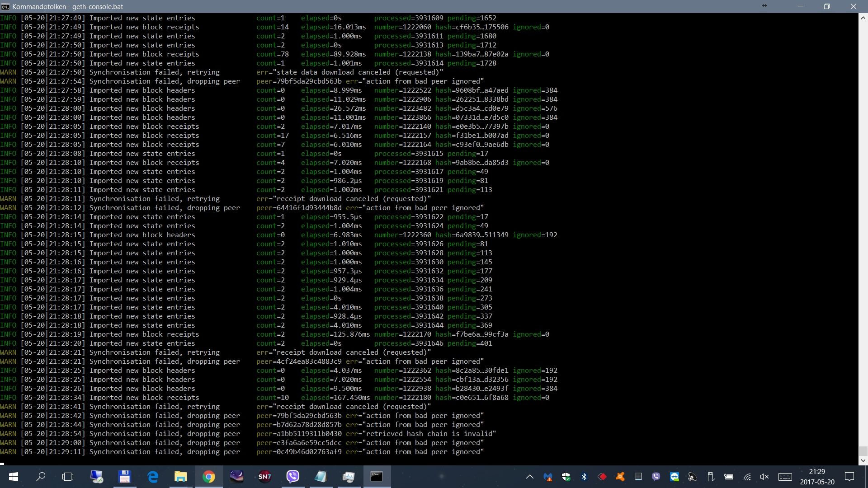Open the night-sky Stellarium taskbar icon
Viewport: 868px width, 488px height.
[237, 477]
